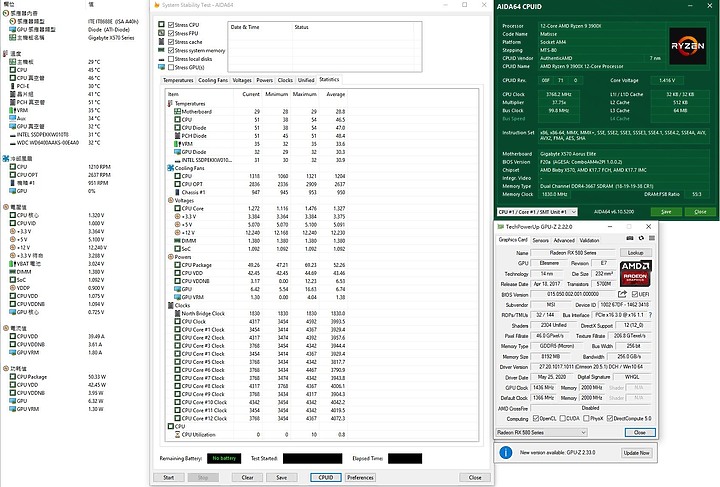Screen dimensions: 720x487
Task: Open the CPU #1 / Core #1 selector dropdown
Action: 537,212
